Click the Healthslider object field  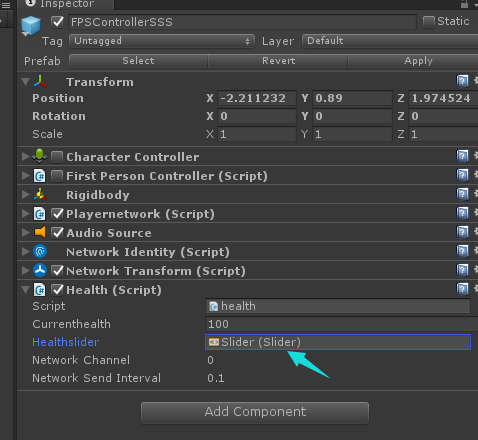[x=338, y=342]
